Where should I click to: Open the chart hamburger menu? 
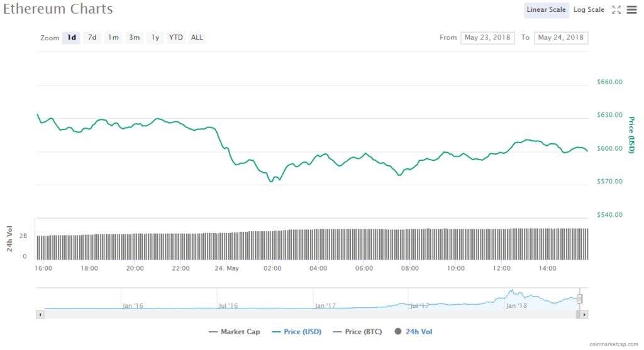tap(631, 9)
